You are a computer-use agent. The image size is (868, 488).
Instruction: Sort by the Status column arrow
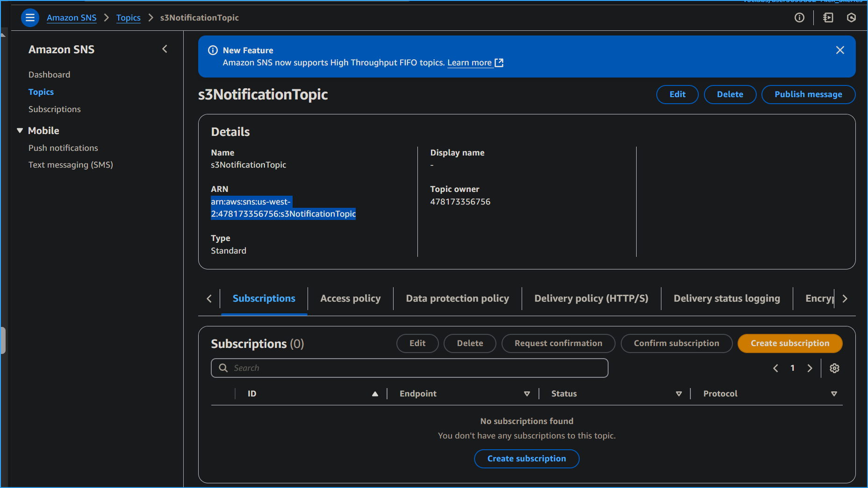tap(679, 394)
